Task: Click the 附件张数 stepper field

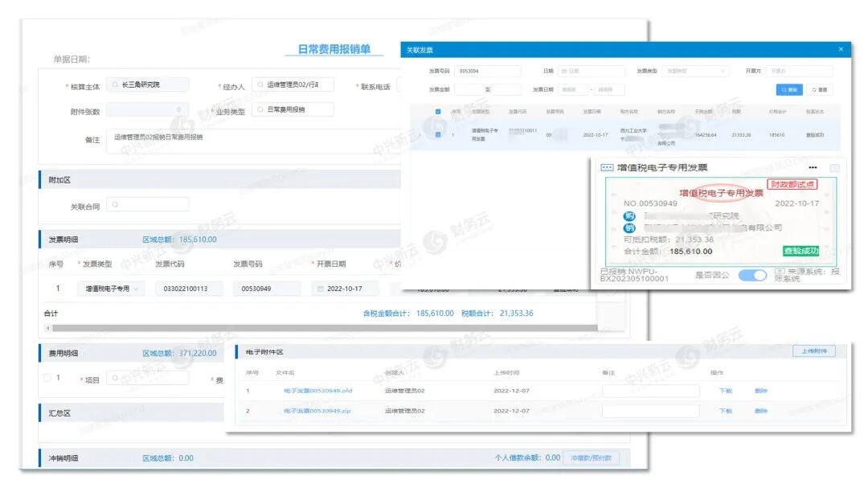Action: 147,109
